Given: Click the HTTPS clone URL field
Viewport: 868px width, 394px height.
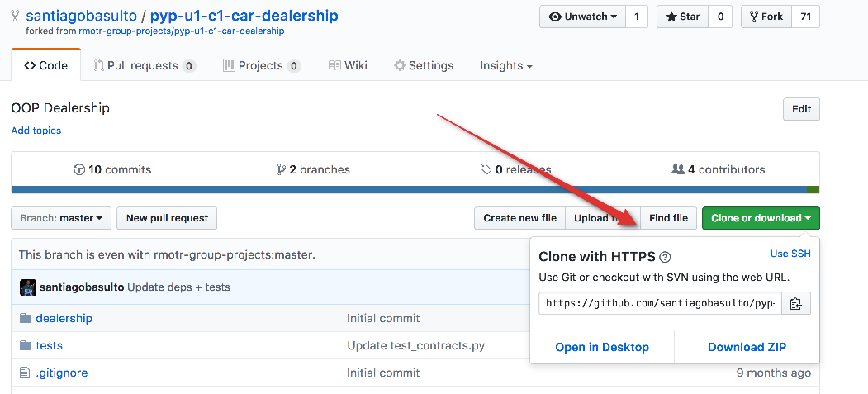Looking at the screenshot, I should tap(660, 303).
